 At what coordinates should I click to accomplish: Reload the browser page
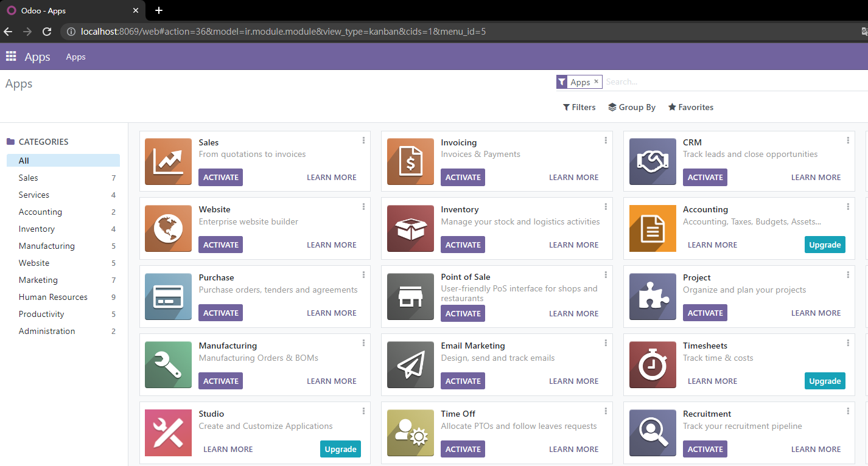pos(47,32)
